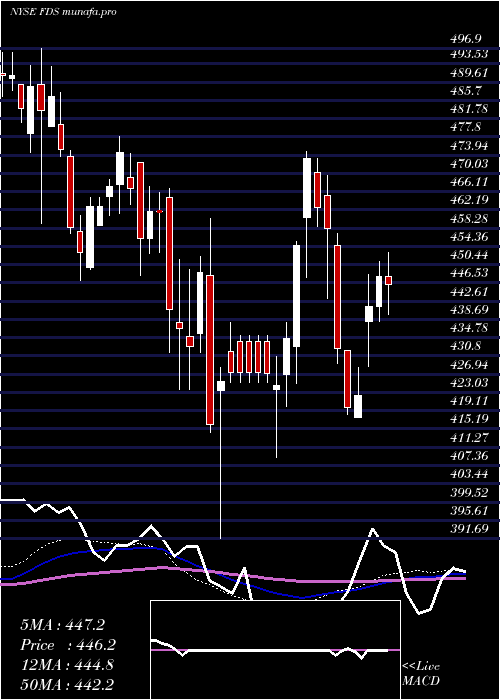Screen dimensions: 500x700
Task: Click the 477.8 price level label
Action: [x=465, y=127]
